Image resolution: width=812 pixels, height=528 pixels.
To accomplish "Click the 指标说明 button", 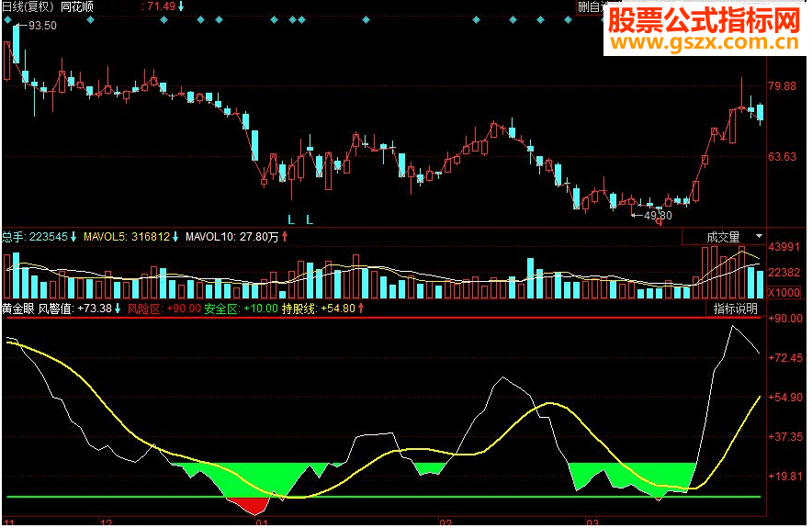I will pos(736,309).
